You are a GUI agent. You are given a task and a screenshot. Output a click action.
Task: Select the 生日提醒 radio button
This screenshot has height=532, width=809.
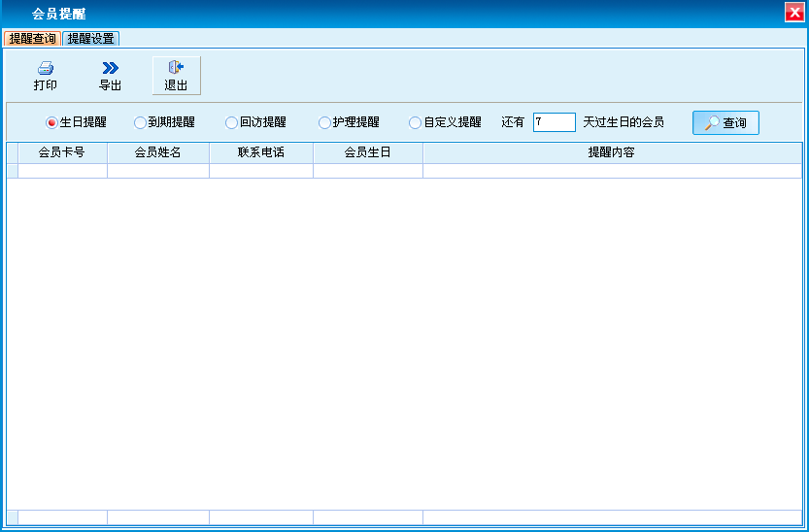pyautogui.click(x=52, y=123)
